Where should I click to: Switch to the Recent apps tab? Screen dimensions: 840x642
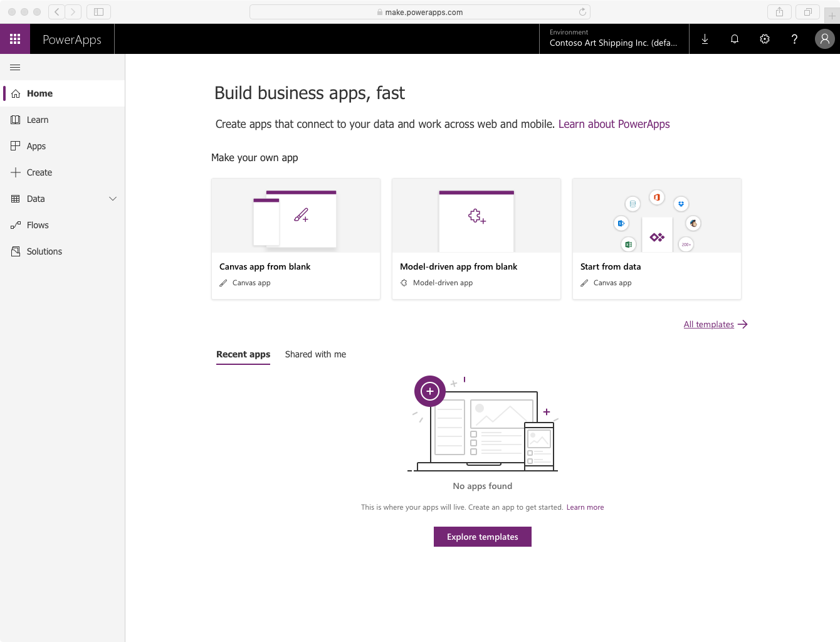[x=243, y=354]
